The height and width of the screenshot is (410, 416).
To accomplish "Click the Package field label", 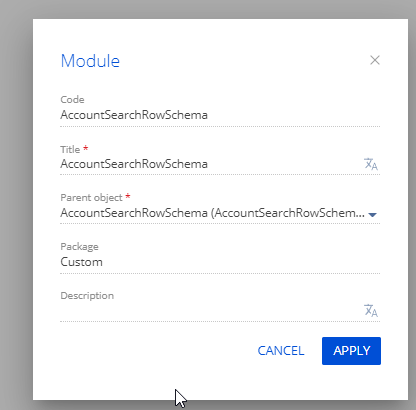I will [79, 247].
